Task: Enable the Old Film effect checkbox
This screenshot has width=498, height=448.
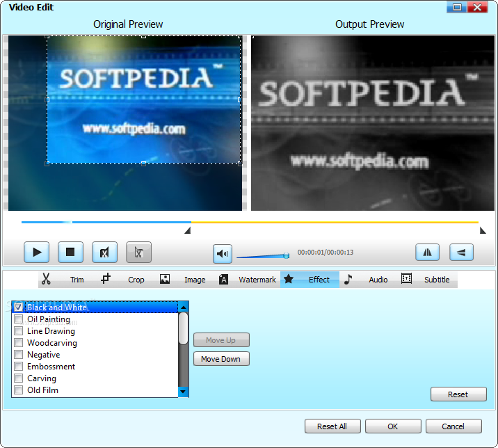Action: (x=18, y=390)
